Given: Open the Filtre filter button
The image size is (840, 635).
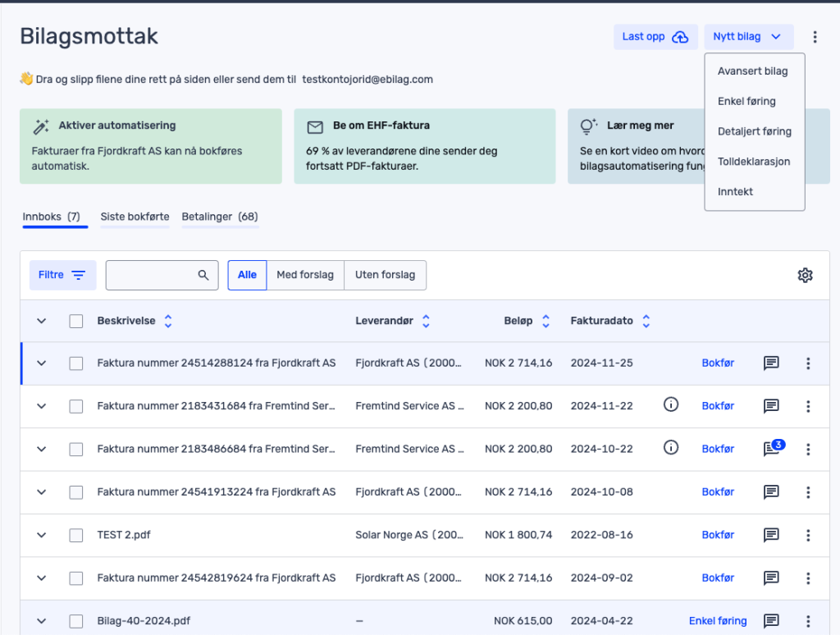Looking at the screenshot, I should click(x=62, y=275).
